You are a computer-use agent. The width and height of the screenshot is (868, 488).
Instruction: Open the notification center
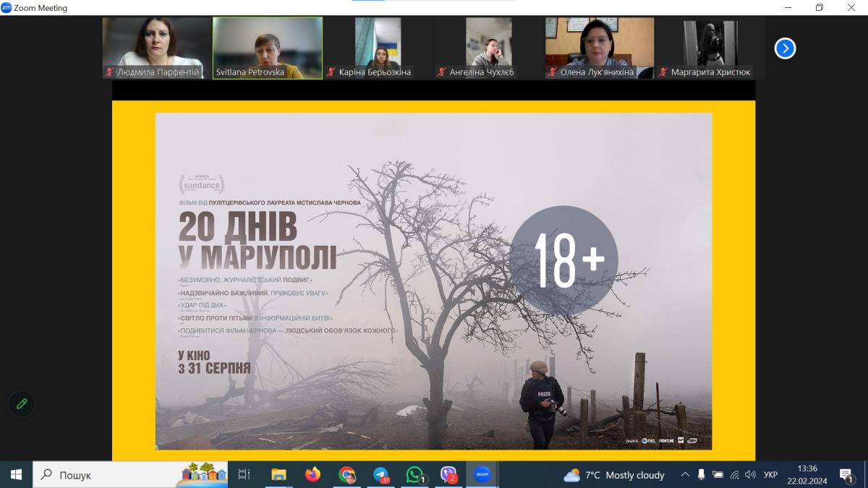click(846, 475)
